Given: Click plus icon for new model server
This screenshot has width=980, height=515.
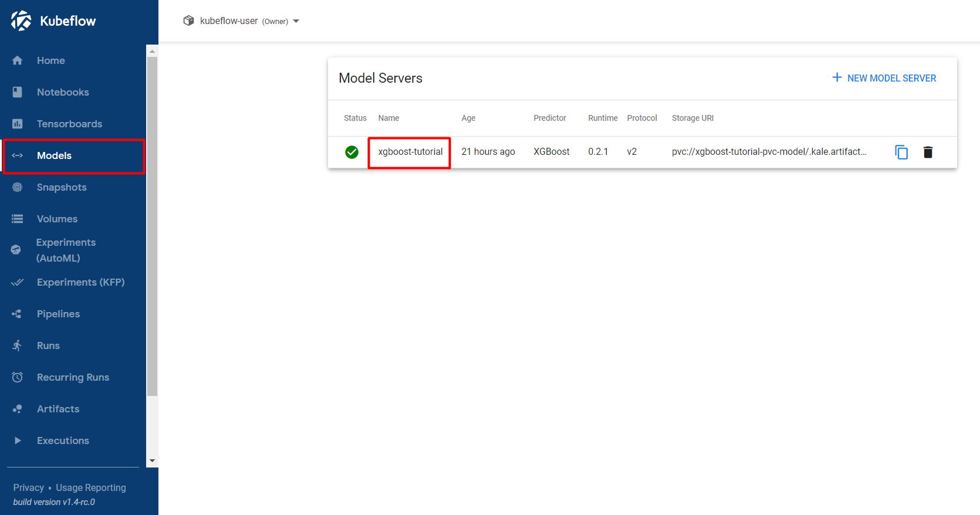Looking at the screenshot, I should tap(837, 77).
